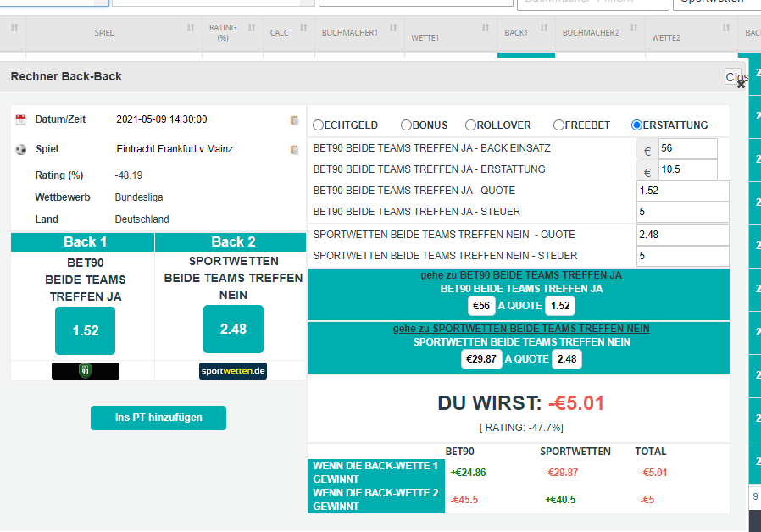Follow link gehe zu BET90 BEIDE TEAMS TREFFEN JA
This screenshot has width=761, height=532.
point(521,275)
